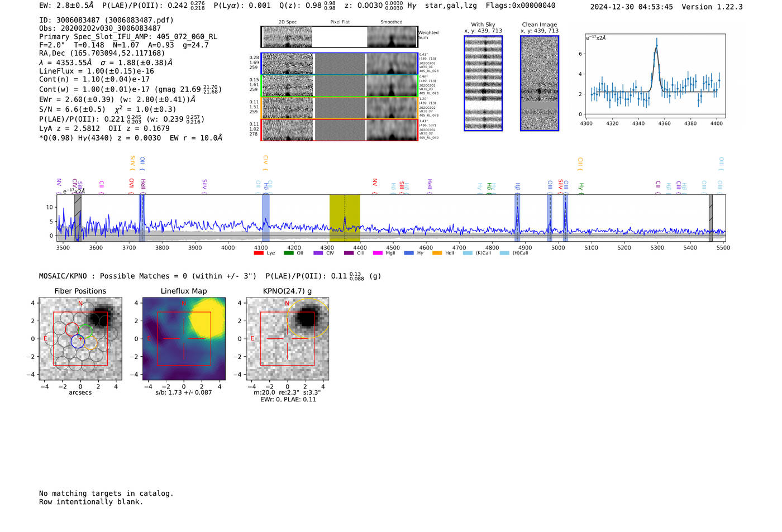Click 'Primary Spec_Slot_IFU_AMP: 405_072_060_RL' text

tap(128, 36)
